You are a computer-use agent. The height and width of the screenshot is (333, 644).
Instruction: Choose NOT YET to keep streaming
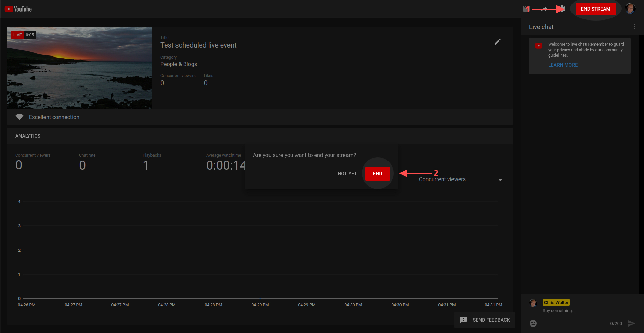347,174
